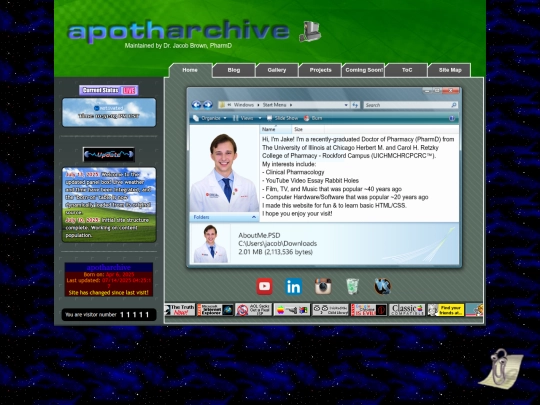Go back with the explorer back arrow
This screenshot has height=405, width=540.
coord(196,105)
